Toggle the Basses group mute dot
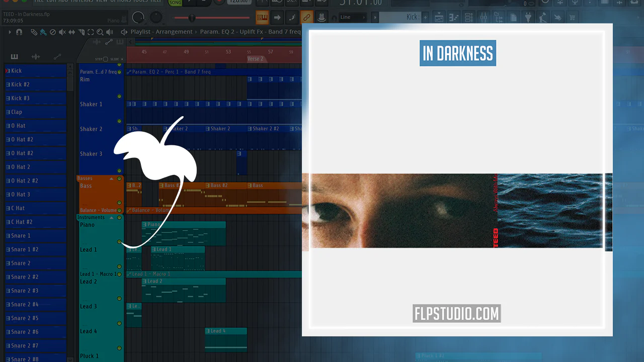 [119, 178]
